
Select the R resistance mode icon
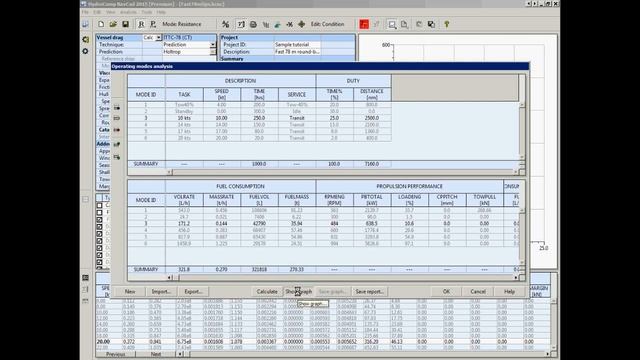click(141, 24)
